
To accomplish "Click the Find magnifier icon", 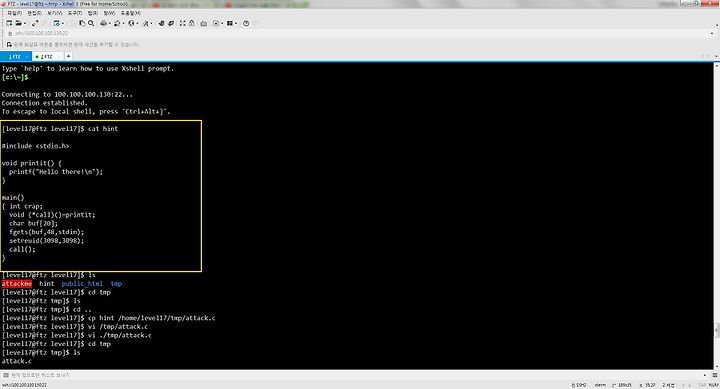I will [91, 23].
